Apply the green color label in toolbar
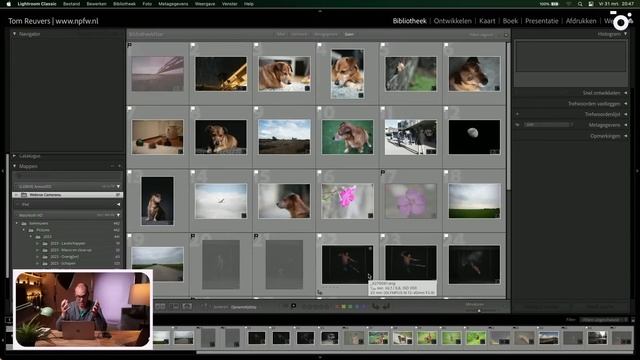This screenshot has height=360, width=640. tap(350, 307)
